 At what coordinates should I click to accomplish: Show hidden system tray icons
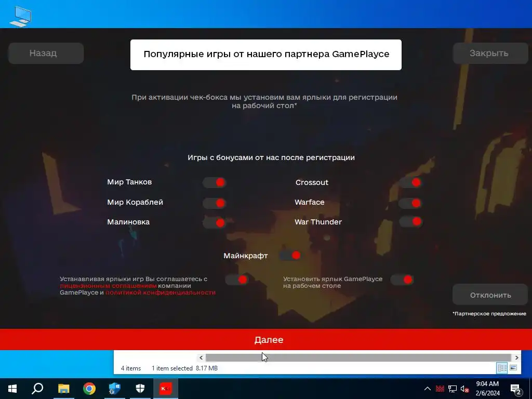click(x=428, y=389)
